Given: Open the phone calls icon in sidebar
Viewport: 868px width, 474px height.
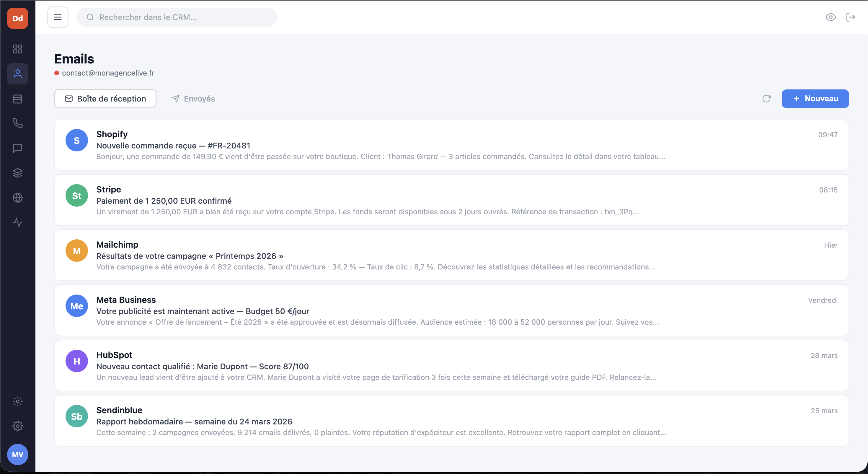Looking at the screenshot, I should point(17,123).
